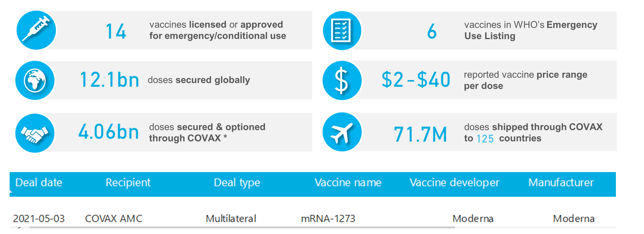
Task: Click the mRNA-1273 vaccine name cell
Action: click(328, 219)
